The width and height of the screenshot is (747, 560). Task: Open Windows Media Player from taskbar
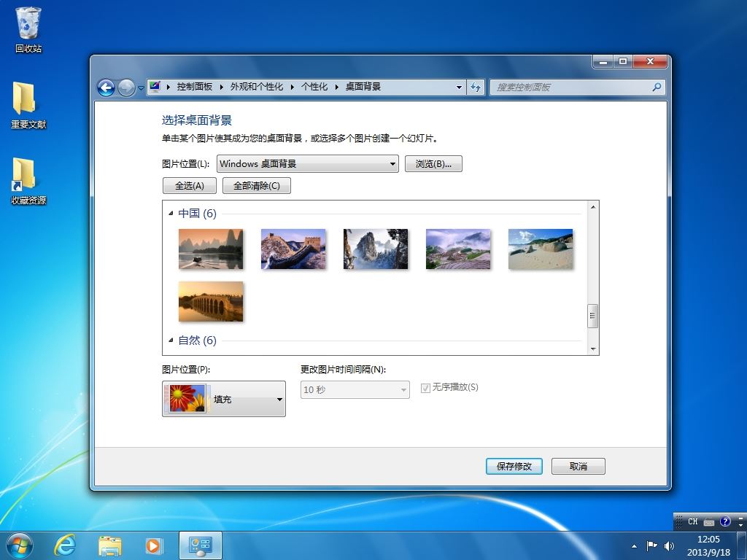pos(154,545)
